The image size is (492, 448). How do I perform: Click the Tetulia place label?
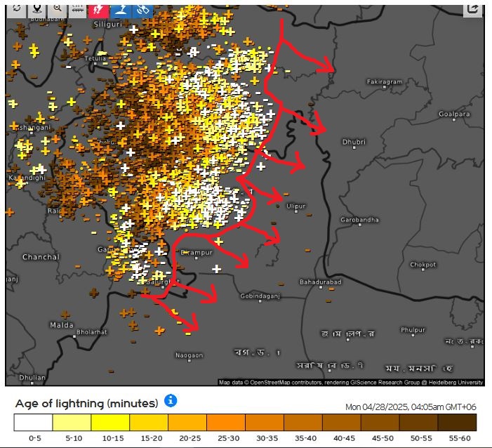coord(95,58)
